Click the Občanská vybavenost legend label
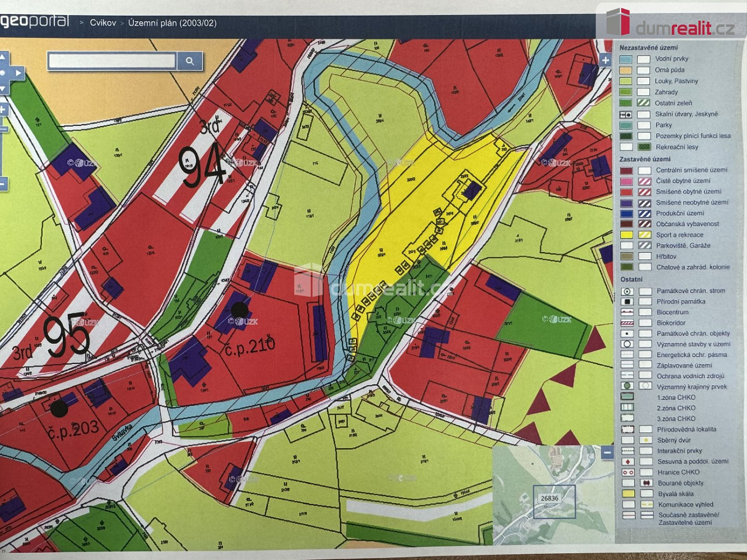The height and width of the screenshot is (560, 747). [x=688, y=224]
